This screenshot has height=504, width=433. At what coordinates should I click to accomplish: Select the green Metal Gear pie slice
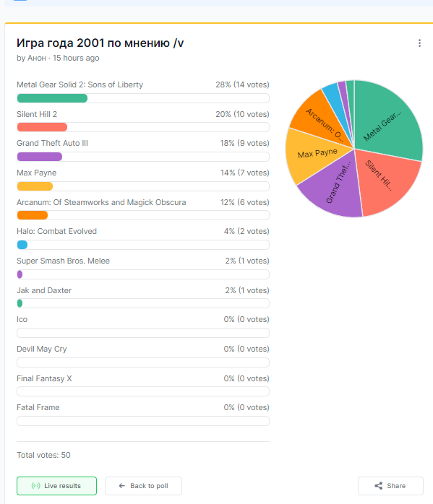pyautogui.click(x=389, y=119)
